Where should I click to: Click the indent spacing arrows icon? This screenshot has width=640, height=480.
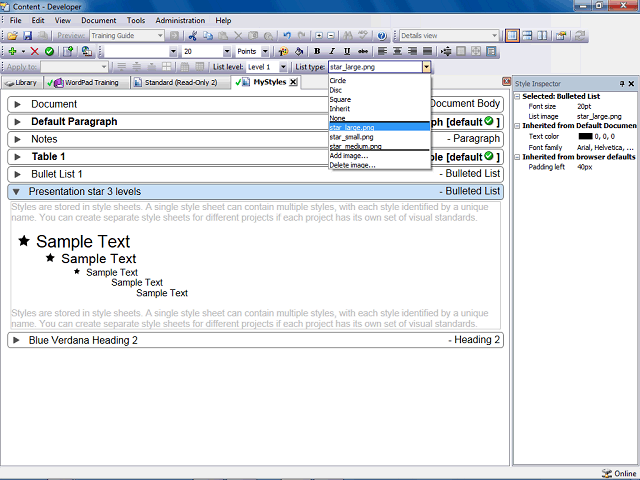(446, 51)
